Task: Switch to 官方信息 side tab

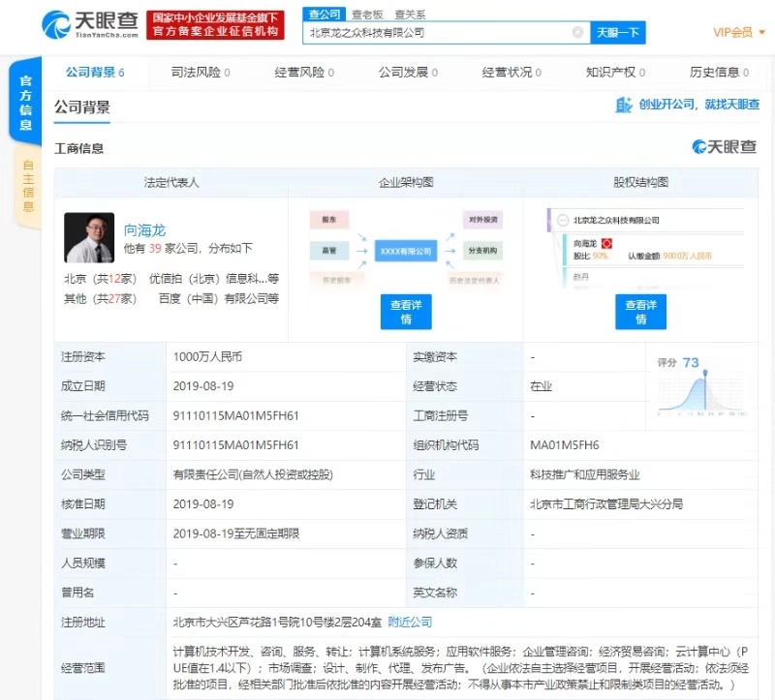Action: click(26, 102)
